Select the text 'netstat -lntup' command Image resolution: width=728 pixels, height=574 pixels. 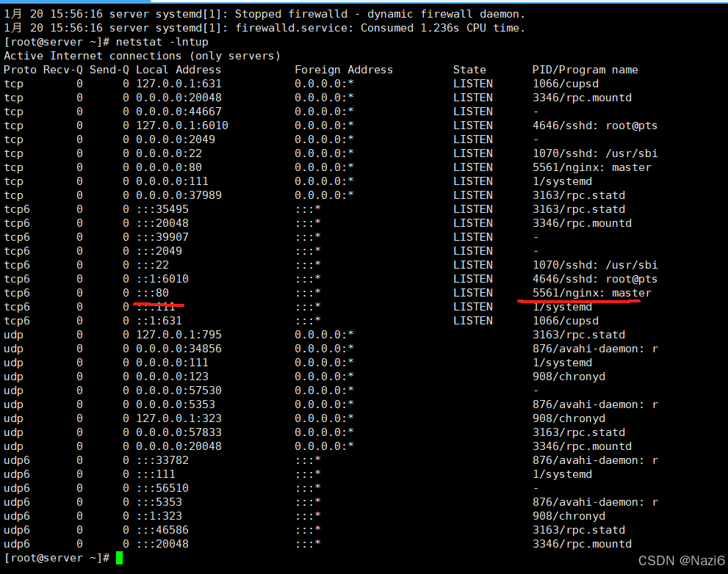click(x=162, y=42)
